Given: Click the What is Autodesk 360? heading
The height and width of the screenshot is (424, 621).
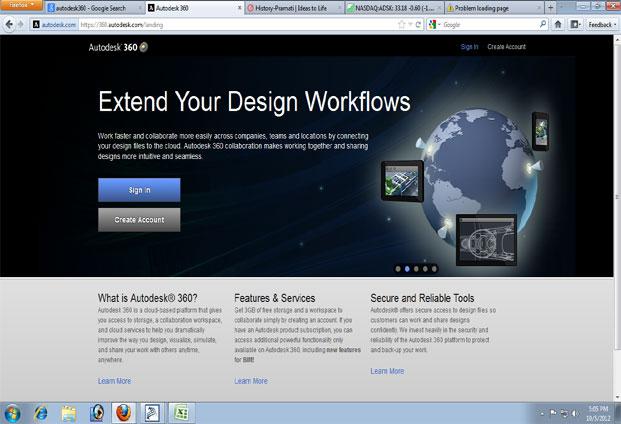Looking at the screenshot, I should click(148, 298).
